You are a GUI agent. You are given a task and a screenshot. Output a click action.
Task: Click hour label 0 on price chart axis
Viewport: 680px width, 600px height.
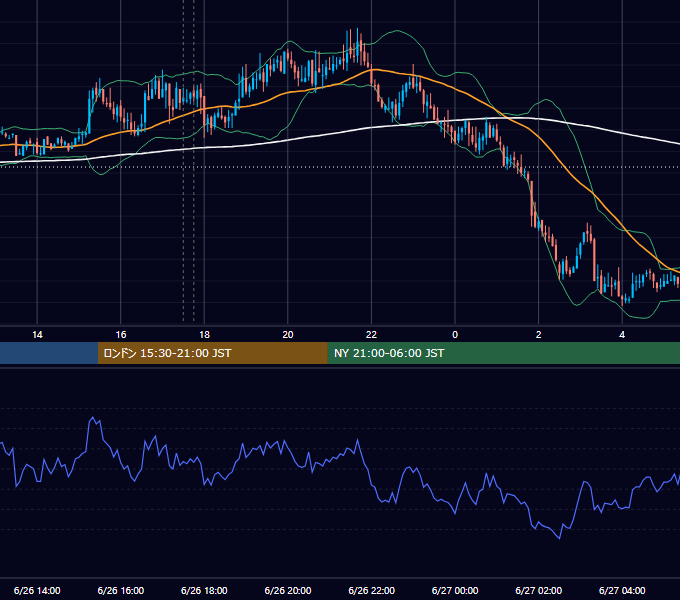click(x=455, y=335)
